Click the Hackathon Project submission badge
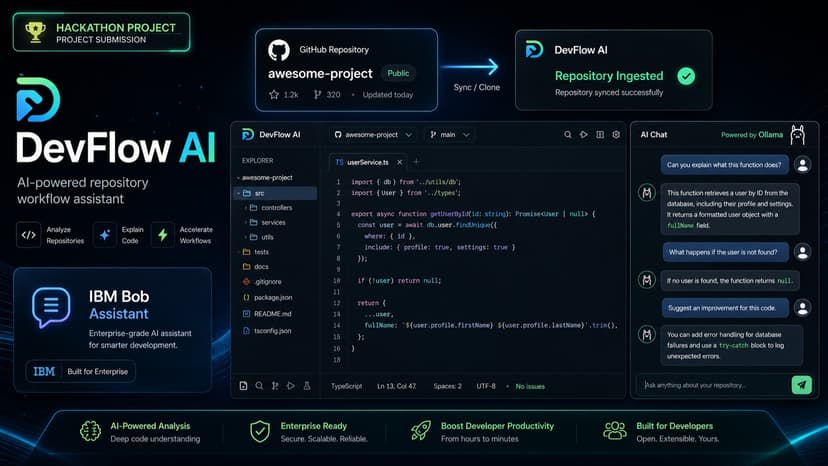Screen dimensions: 828x466 pyautogui.click(x=101, y=32)
